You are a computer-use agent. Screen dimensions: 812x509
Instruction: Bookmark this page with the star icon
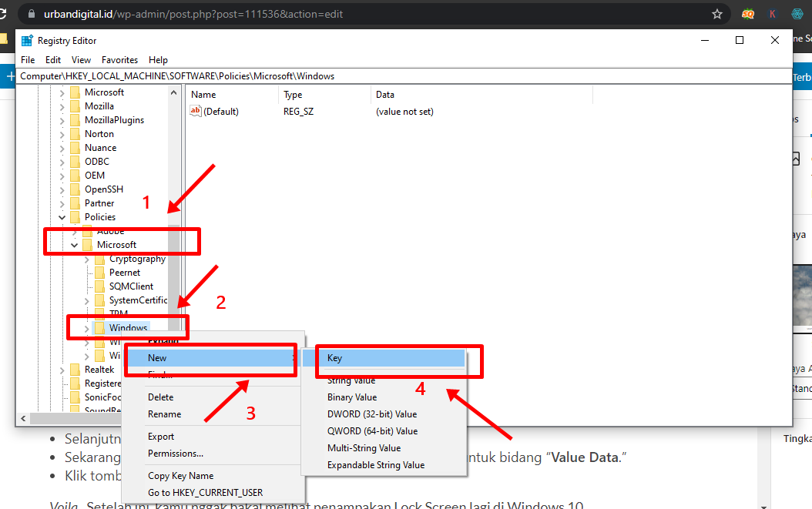tap(717, 14)
